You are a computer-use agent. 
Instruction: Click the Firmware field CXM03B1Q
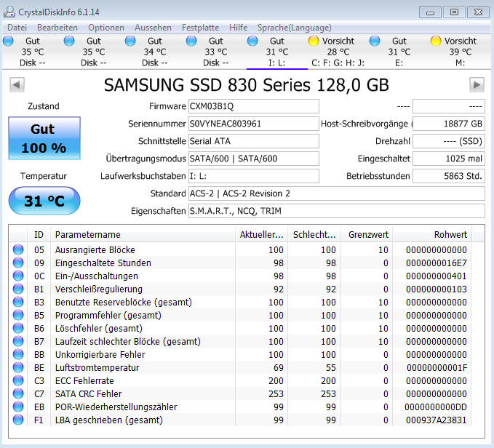coord(254,106)
